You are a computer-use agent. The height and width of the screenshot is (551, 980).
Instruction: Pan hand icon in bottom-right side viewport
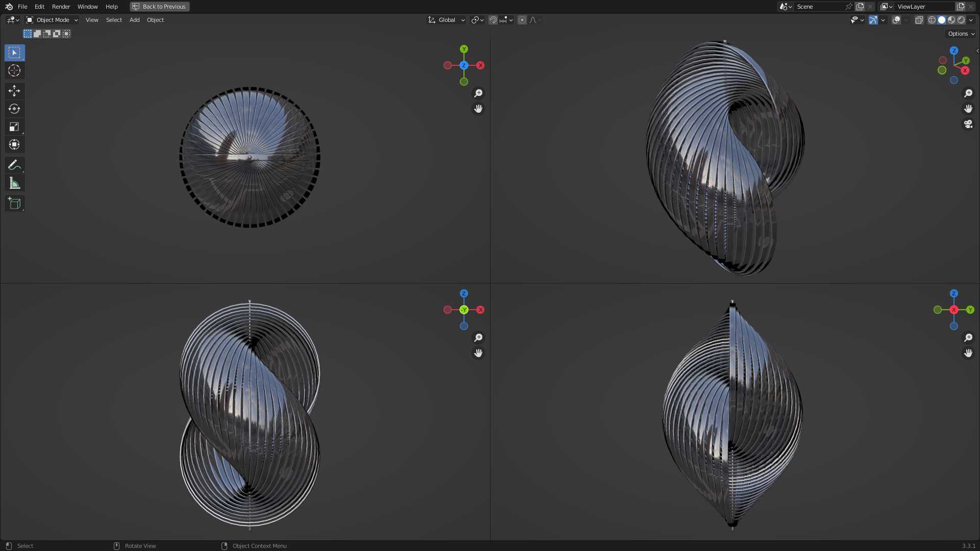[x=968, y=353]
